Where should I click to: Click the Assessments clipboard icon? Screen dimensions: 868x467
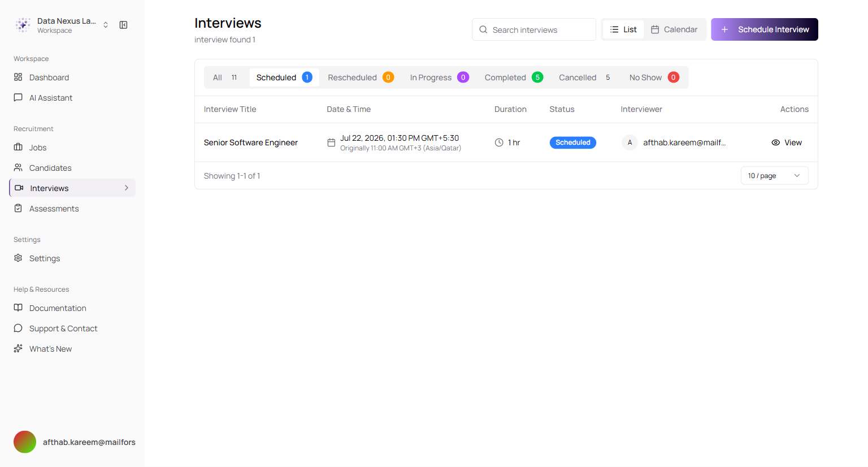(x=18, y=208)
